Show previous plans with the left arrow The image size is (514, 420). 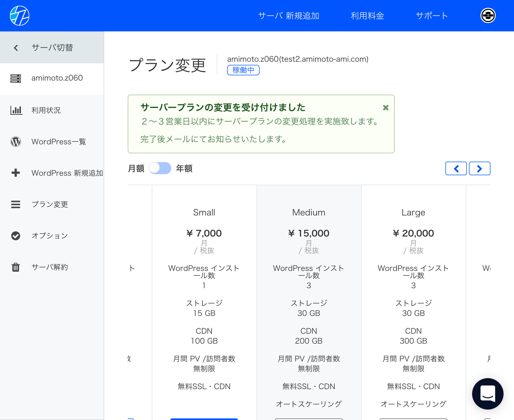[456, 168]
